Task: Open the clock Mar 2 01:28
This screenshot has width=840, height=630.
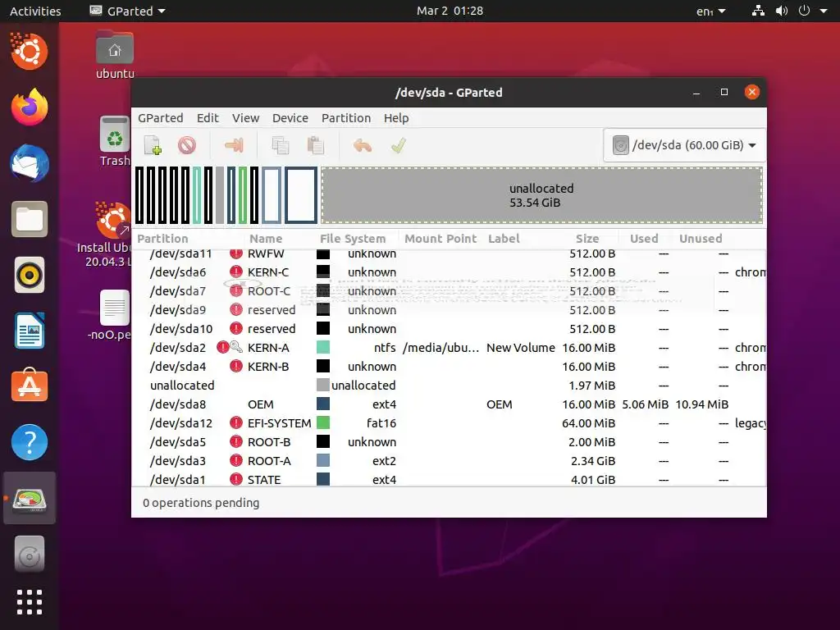Action: click(x=450, y=11)
